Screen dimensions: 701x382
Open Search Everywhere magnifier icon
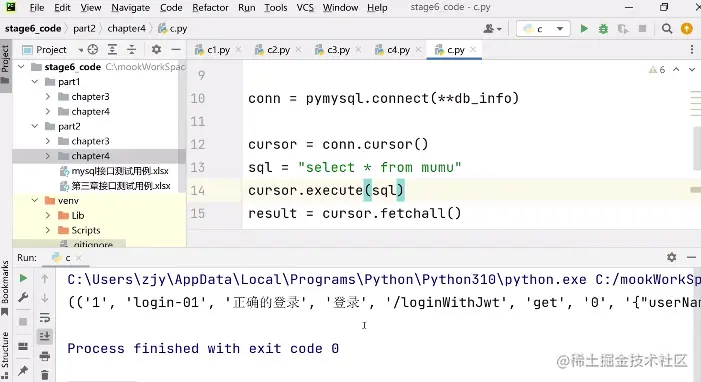tap(667, 29)
